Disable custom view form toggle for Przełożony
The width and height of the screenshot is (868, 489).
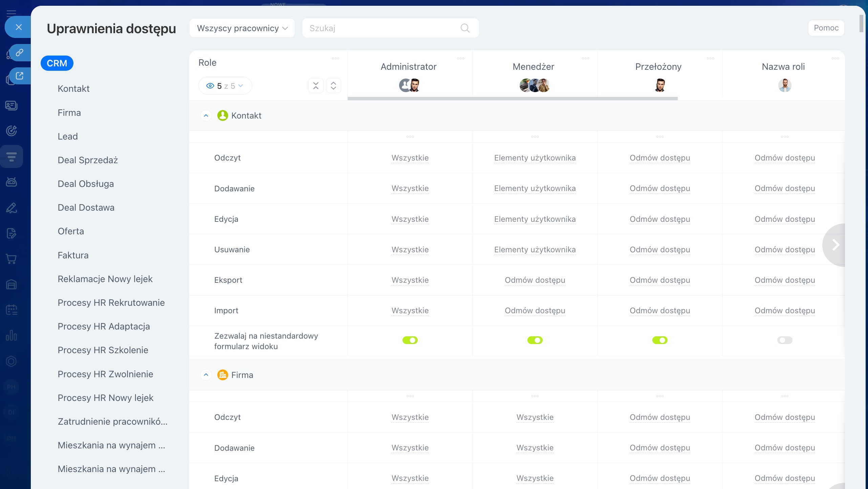coord(659,340)
